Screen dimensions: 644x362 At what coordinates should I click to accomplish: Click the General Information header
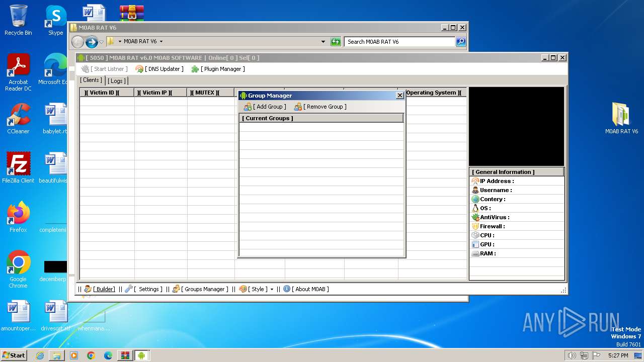[517, 172]
